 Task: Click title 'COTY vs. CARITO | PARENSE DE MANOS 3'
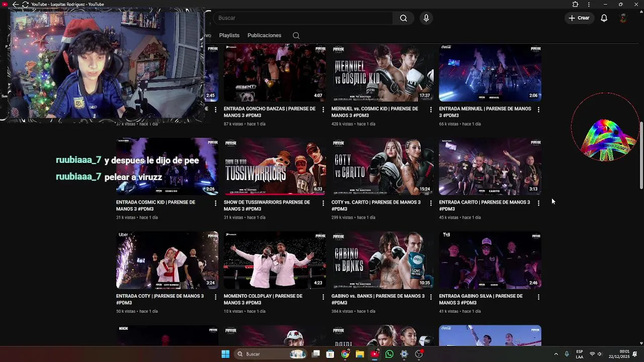(x=376, y=206)
